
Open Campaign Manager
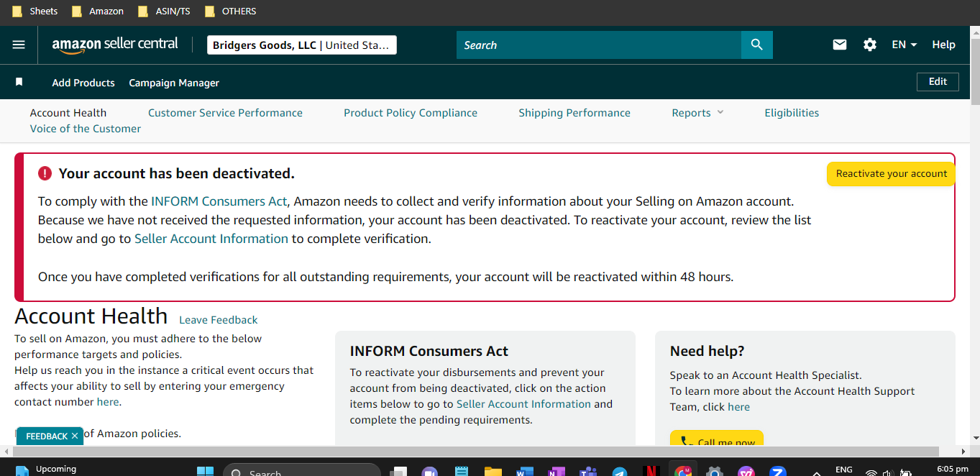pos(174,83)
